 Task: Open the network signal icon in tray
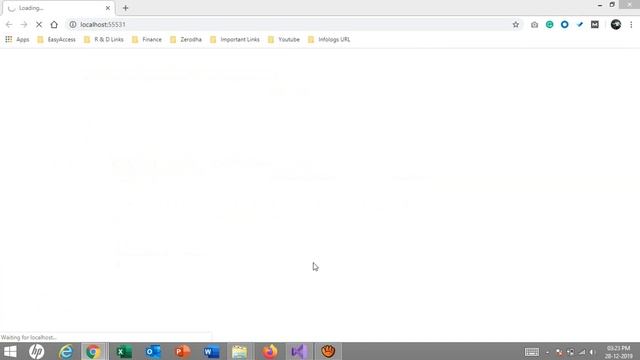(x=582, y=352)
